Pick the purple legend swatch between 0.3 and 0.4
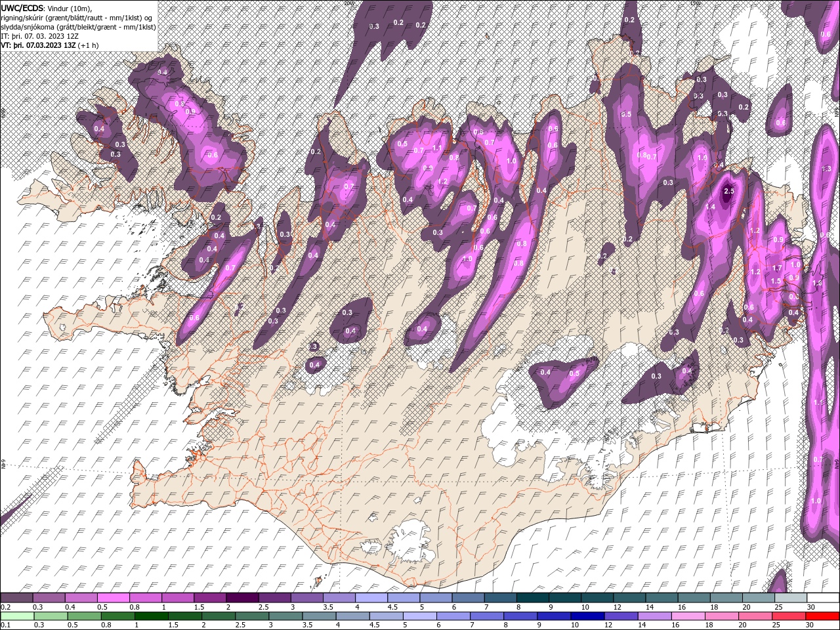 pos(49,598)
